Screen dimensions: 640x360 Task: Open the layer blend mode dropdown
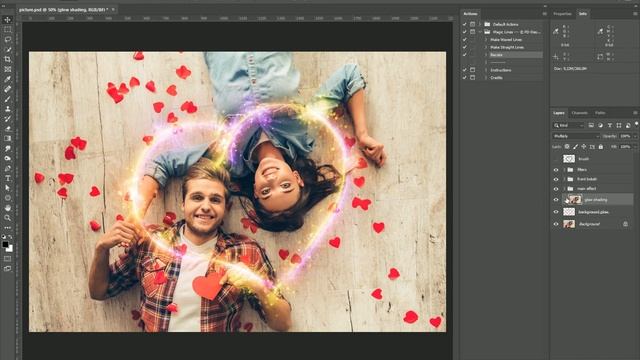click(576, 136)
